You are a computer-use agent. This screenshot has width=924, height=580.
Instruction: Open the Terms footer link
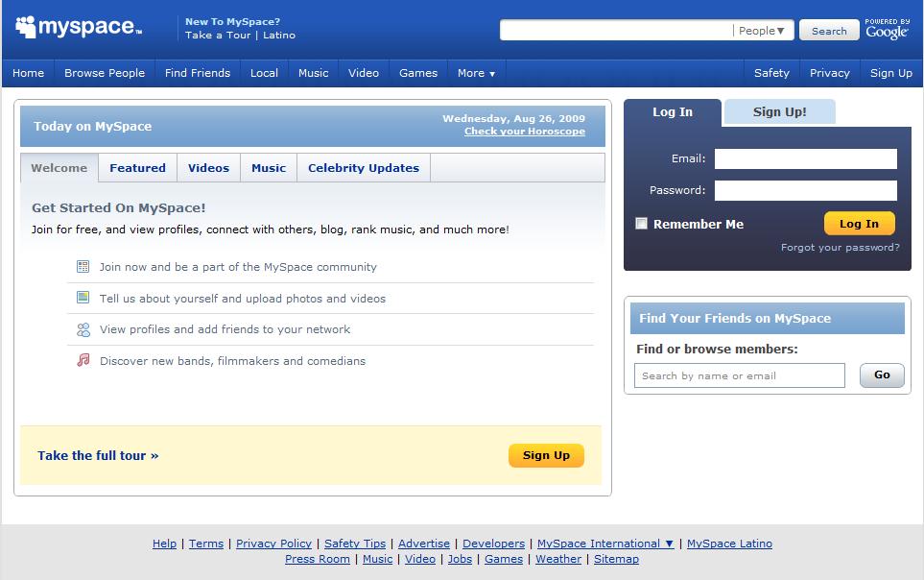(206, 544)
